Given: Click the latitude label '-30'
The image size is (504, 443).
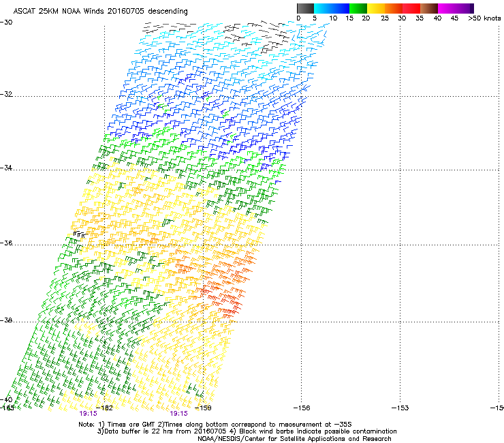Looking at the screenshot, I should coord(6,22).
